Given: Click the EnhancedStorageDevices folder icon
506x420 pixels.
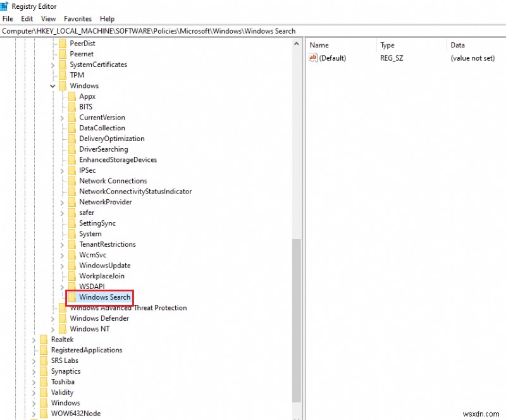Looking at the screenshot, I should coord(72,160).
